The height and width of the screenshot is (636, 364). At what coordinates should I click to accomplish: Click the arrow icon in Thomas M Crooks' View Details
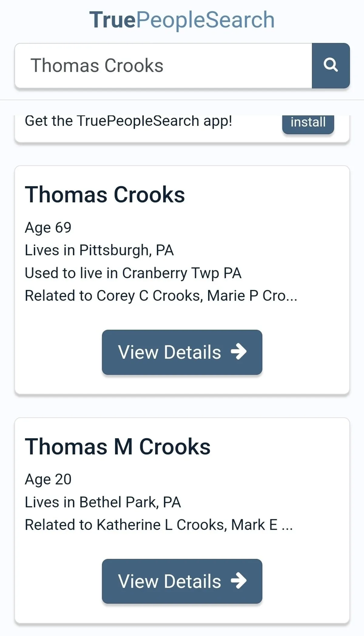point(239,581)
